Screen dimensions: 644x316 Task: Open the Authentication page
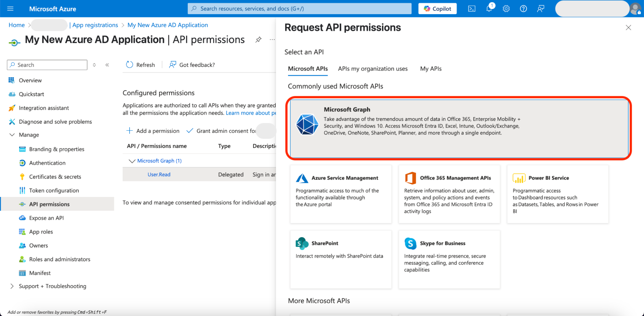47,163
